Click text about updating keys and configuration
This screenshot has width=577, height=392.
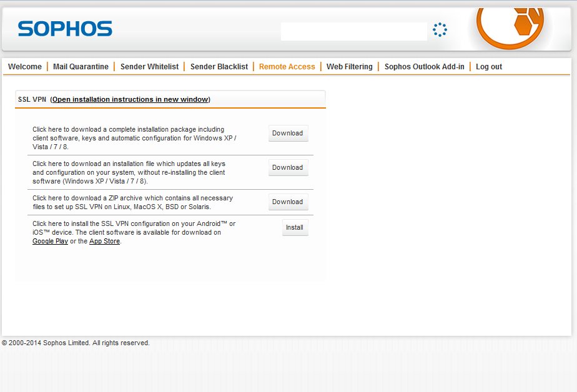pos(129,172)
